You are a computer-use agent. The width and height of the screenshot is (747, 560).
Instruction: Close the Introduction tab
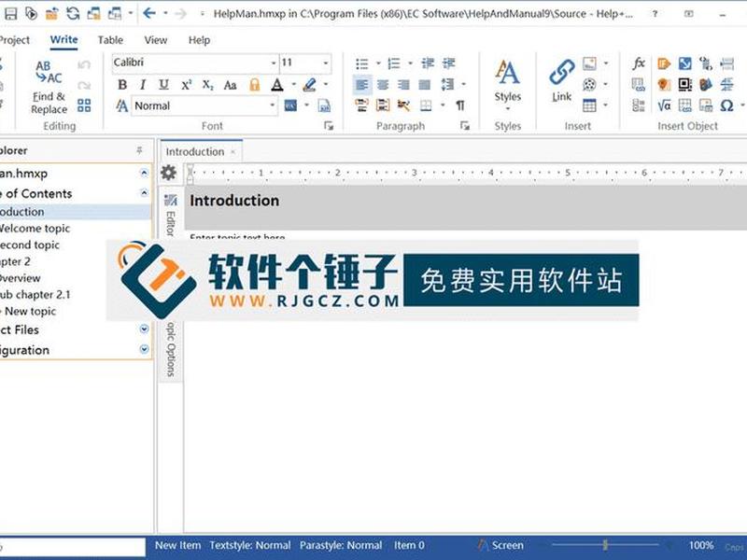coord(233,152)
